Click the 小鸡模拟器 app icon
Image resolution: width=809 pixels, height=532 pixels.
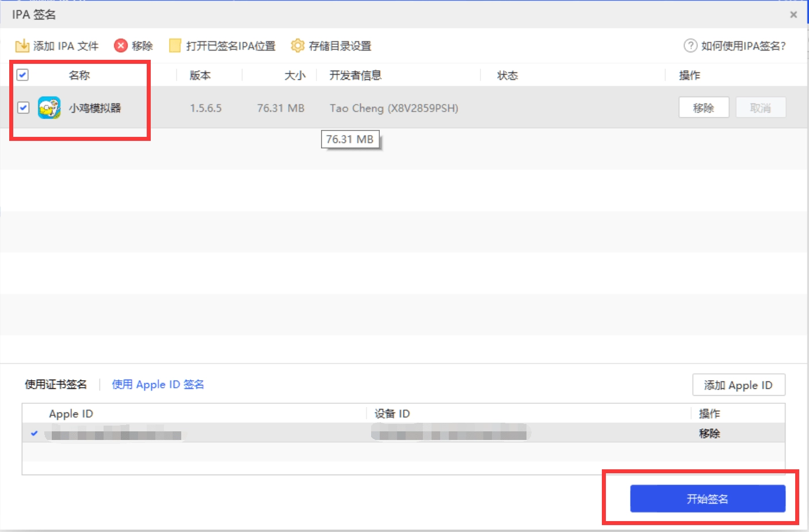[49, 108]
